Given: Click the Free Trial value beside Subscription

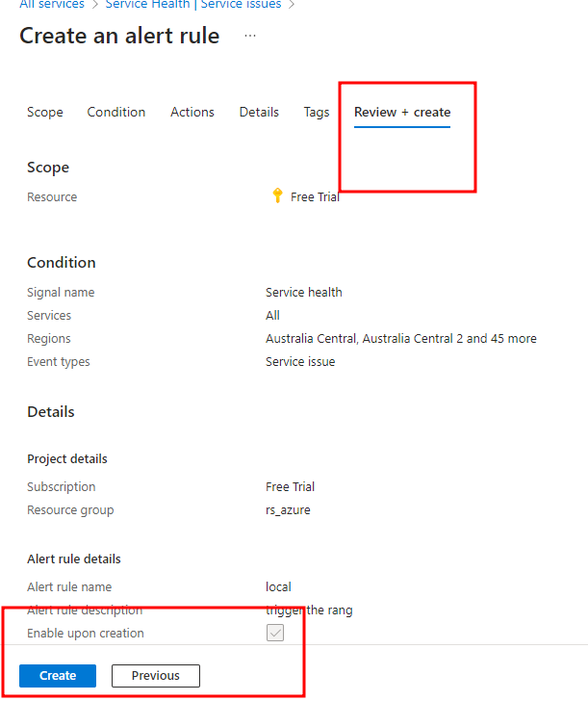Looking at the screenshot, I should point(290,487).
